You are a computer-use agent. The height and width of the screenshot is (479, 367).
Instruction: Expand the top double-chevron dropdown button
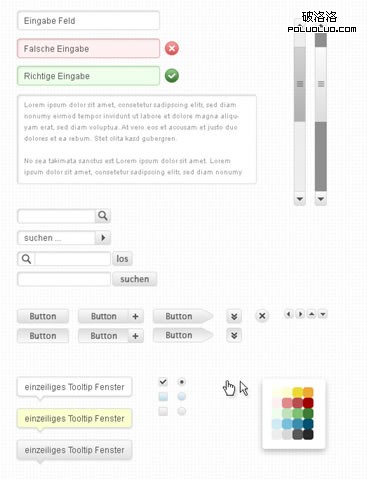click(x=234, y=316)
